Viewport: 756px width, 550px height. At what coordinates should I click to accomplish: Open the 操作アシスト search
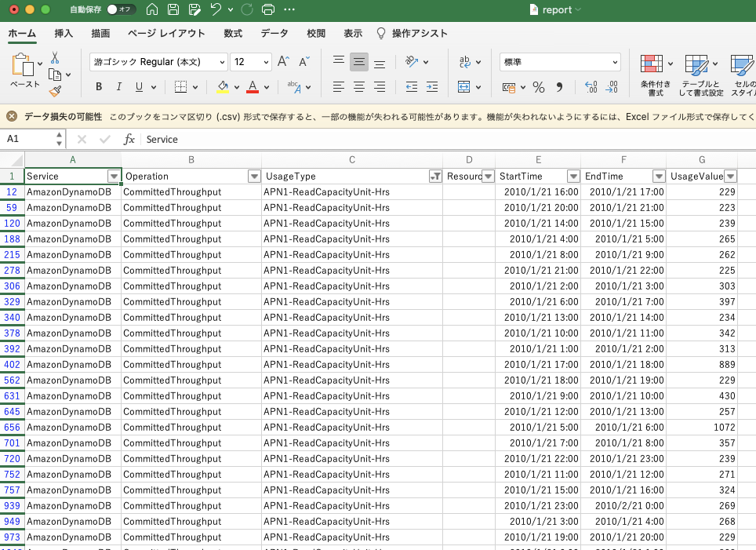pyautogui.click(x=413, y=33)
